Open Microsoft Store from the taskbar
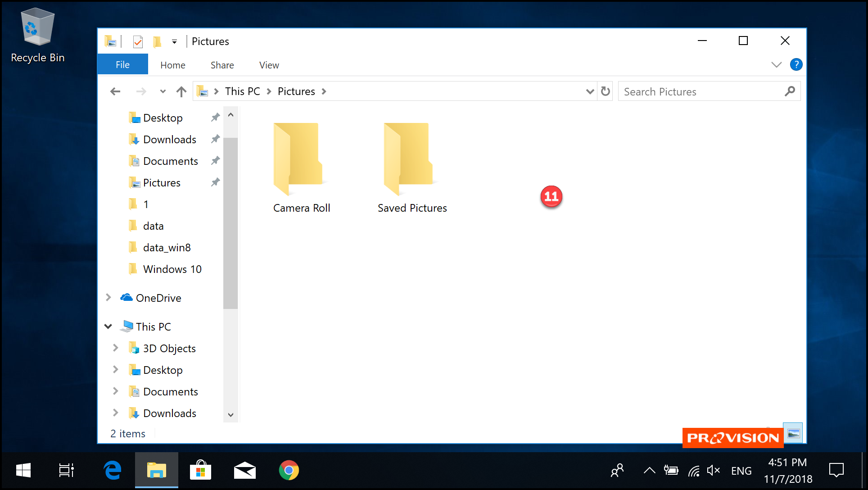The image size is (868, 490). tap(201, 471)
